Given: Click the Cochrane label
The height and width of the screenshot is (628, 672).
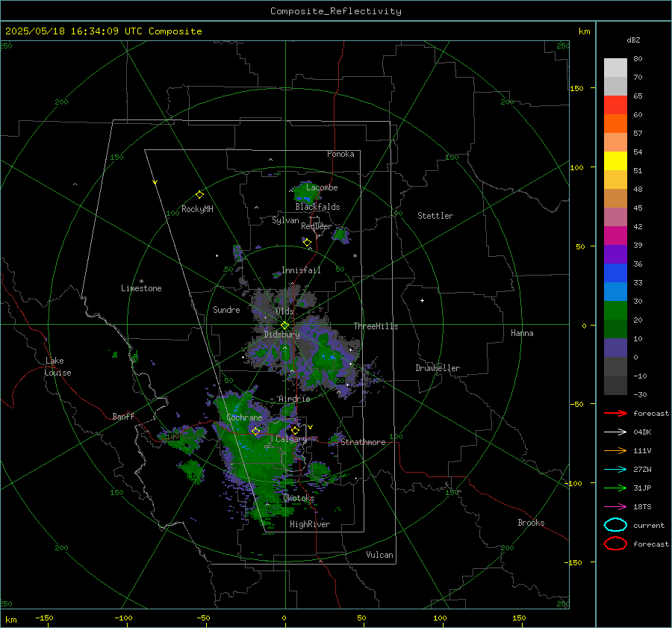Looking at the screenshot, I should click(x=244, y=417).
